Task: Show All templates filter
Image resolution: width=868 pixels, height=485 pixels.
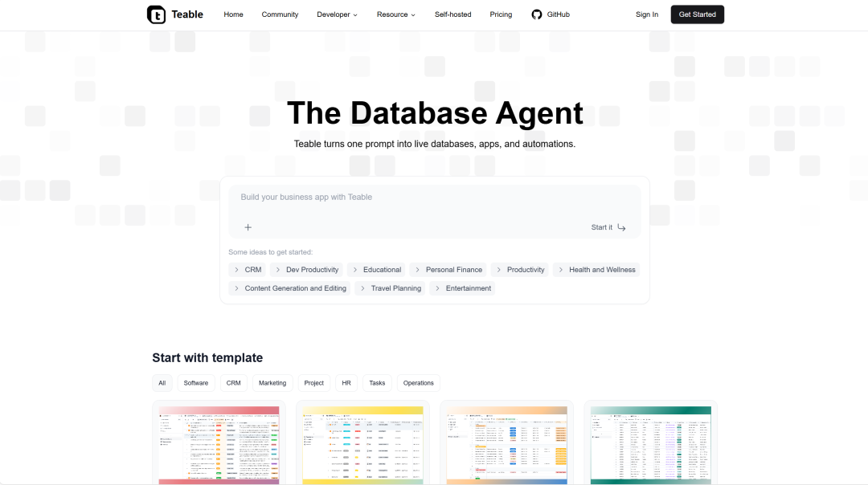Action: [x=162, y=383]
